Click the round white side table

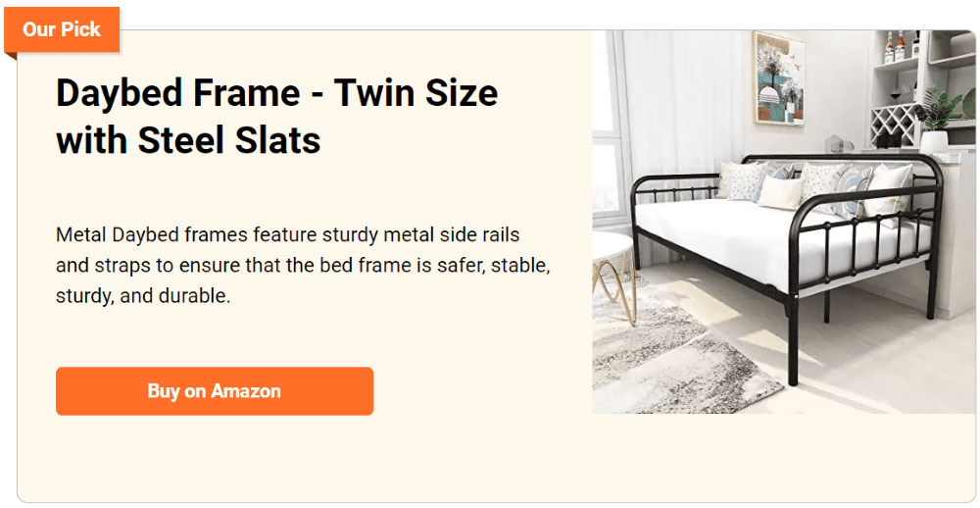click(x=613, y=276)
